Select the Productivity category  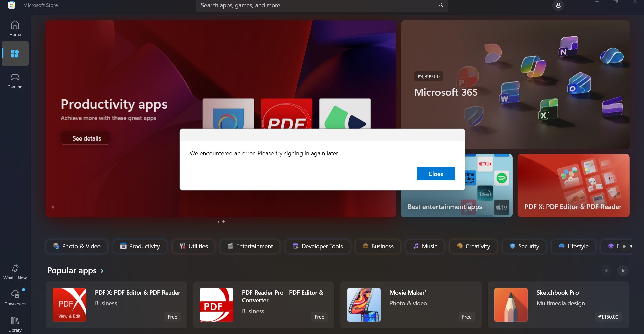tap(140, 246)
